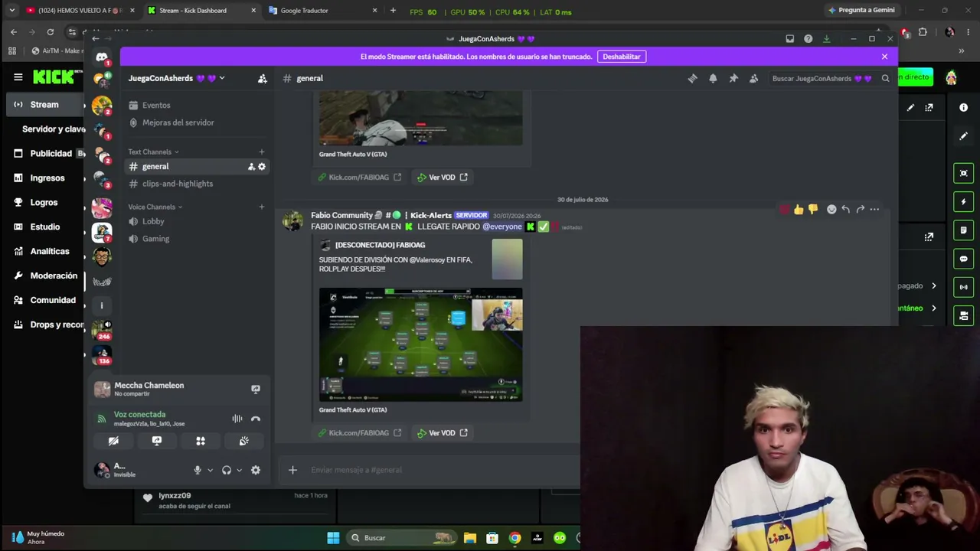Open Discord direct messages home icon
This screenshot has height=551, width=980.
pyautogui.click(x=102, y=57)
